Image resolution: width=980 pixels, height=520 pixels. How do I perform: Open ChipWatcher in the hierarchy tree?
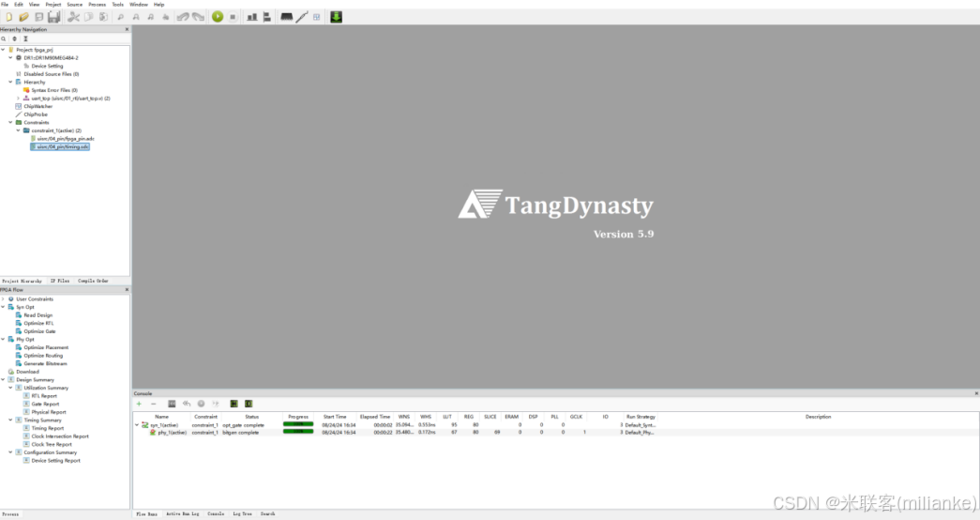[38, 106]
